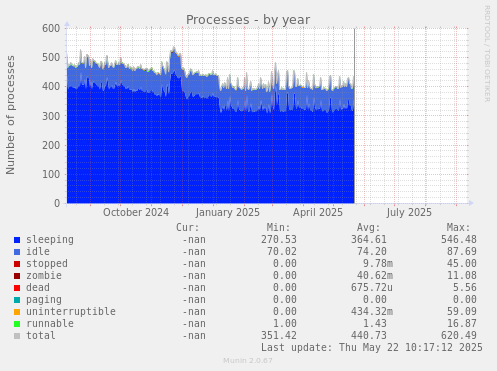
Task: Click the 'dead' legend label
Action: (x=38, y=288)
